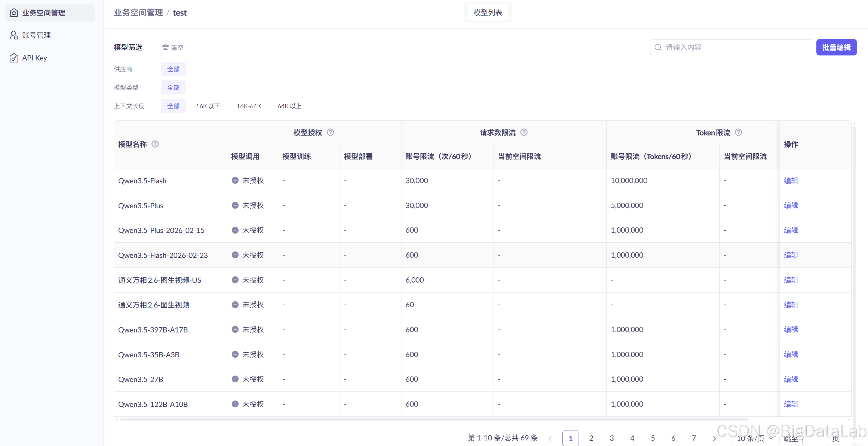
Task: Click 编辑 for the Qwen3.5-Plus row
Action: [791, 205]
